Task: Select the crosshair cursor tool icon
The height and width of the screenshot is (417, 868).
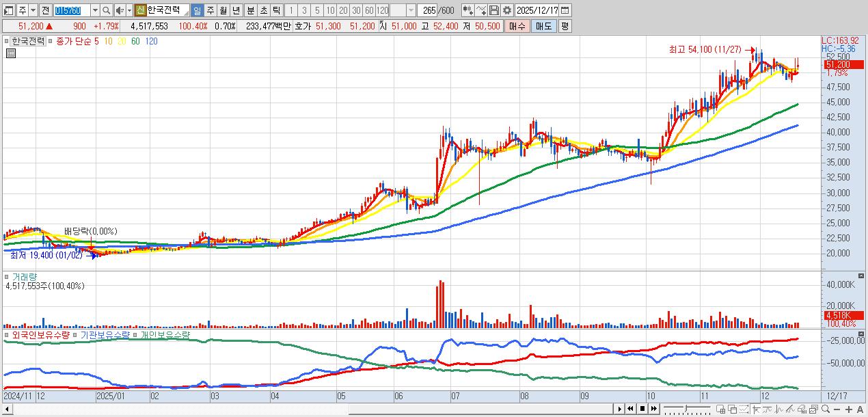Action: (755, 409)
